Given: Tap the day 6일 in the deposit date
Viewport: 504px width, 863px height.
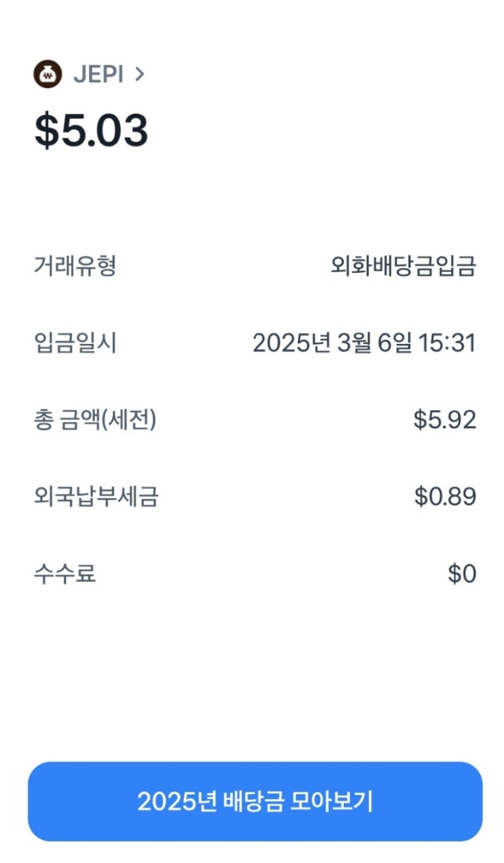Looking at the screenshot, I should [395, 343].
